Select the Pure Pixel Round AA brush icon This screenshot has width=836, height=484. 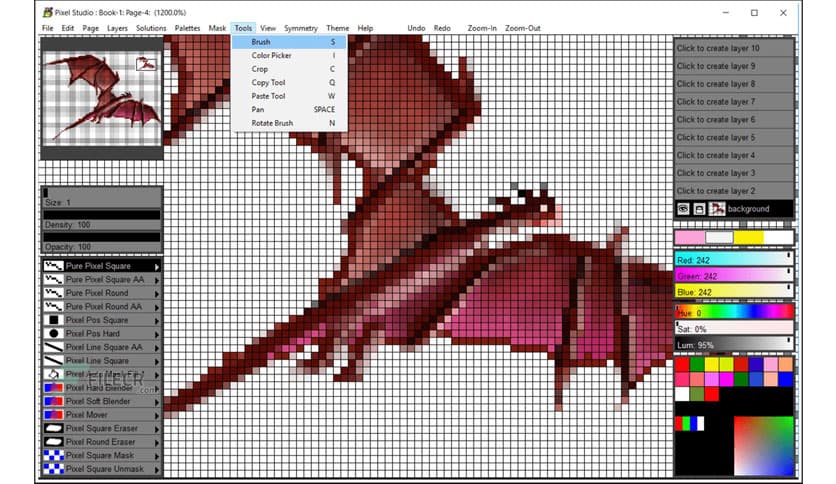[x=53, y=306]
